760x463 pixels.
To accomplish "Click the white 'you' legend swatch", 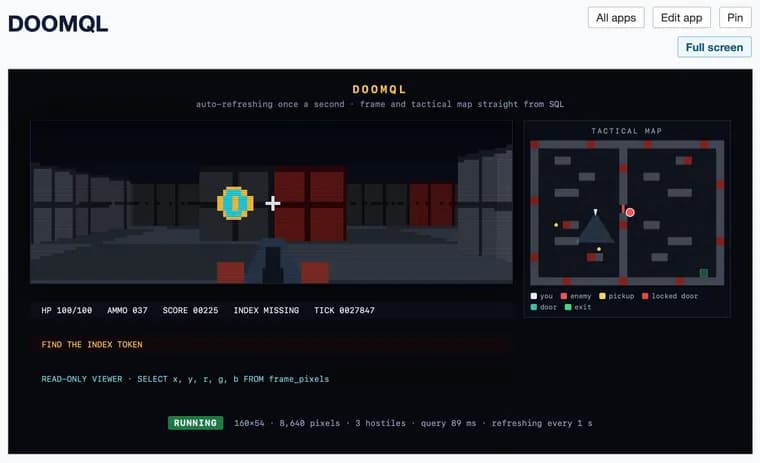I will click(534, 296).
